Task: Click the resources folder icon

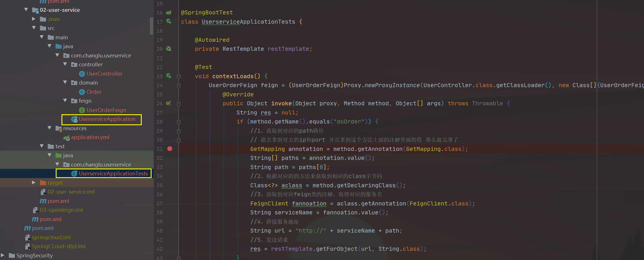Action: coord(59,128)
